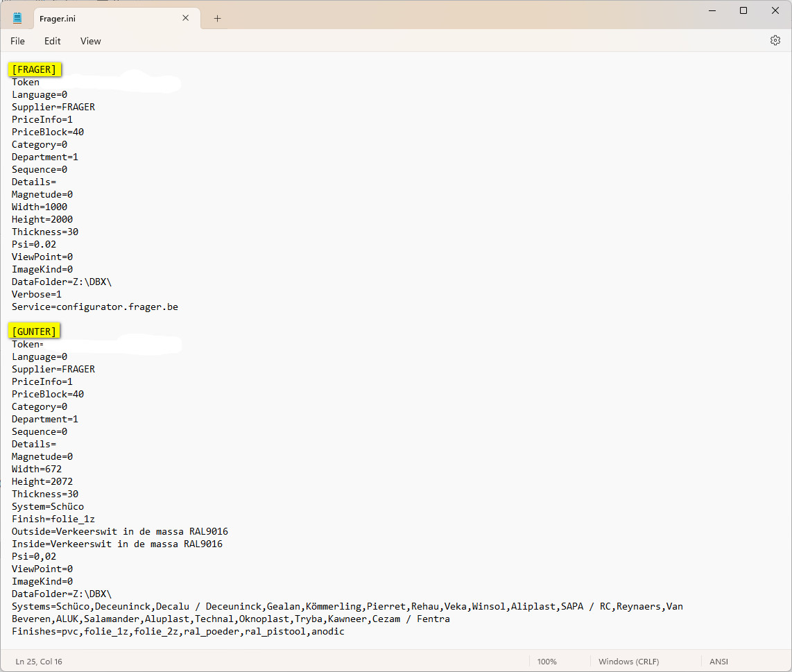Screen dimensions: 792x672
Task: Select the Frager.ini tab
Action: tap(117, 18)
